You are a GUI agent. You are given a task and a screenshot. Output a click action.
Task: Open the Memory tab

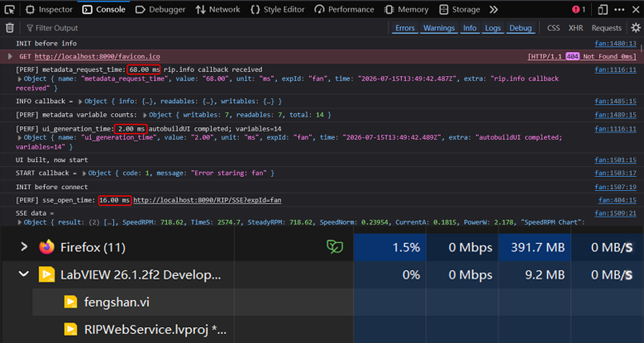pos(406,10)
